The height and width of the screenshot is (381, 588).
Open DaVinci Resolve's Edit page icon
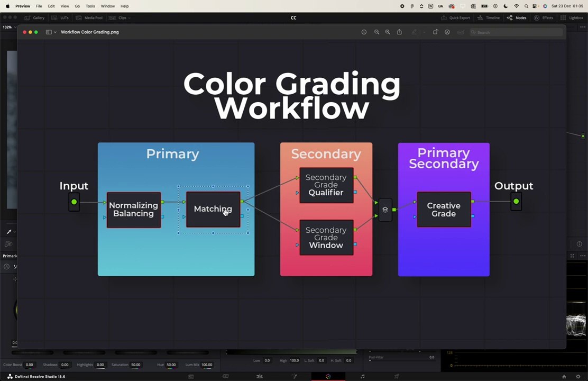tap(260, 376)
